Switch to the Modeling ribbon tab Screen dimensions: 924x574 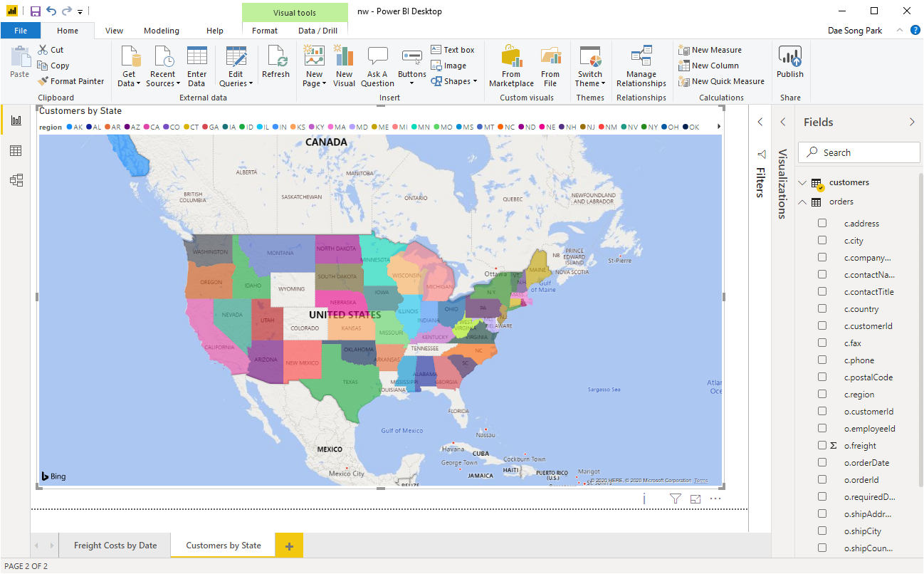pyautogui.click(x=162, y=31)
